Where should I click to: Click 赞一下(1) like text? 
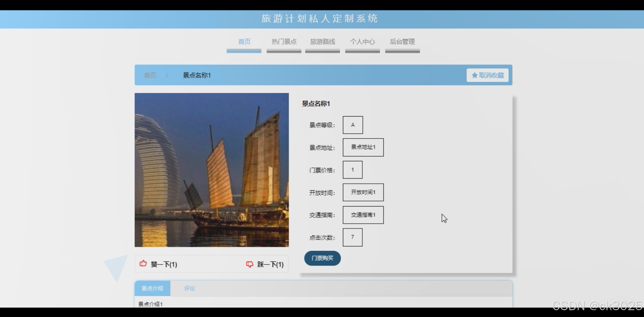pos(164,265)
